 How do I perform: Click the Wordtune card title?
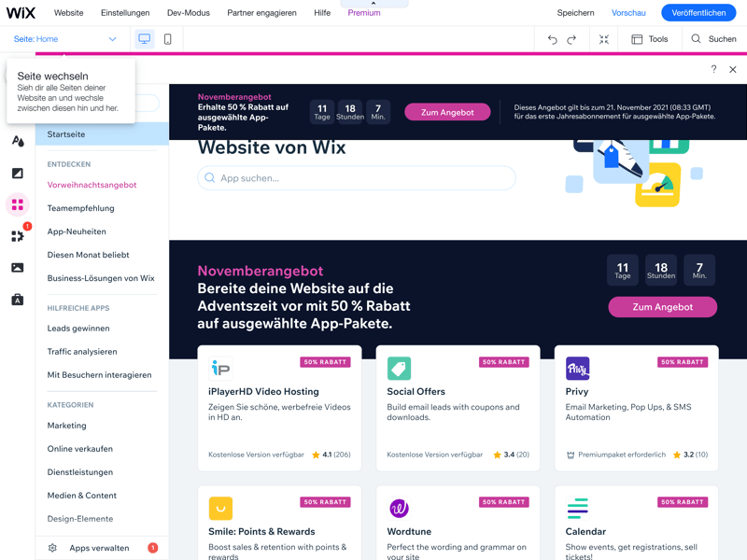[409, 531]
